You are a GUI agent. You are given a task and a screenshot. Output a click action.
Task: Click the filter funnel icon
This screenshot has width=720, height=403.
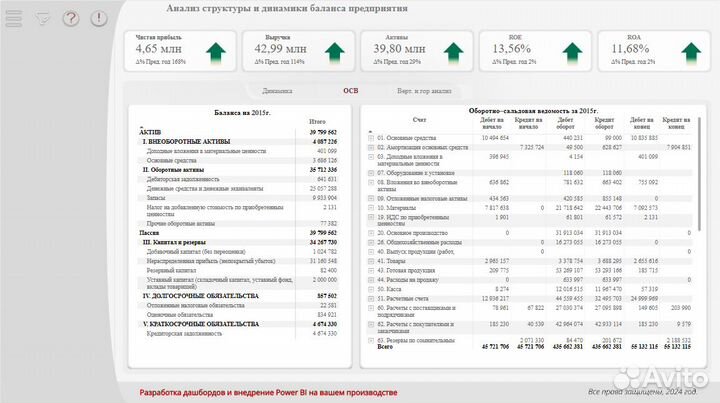[42, 18]
